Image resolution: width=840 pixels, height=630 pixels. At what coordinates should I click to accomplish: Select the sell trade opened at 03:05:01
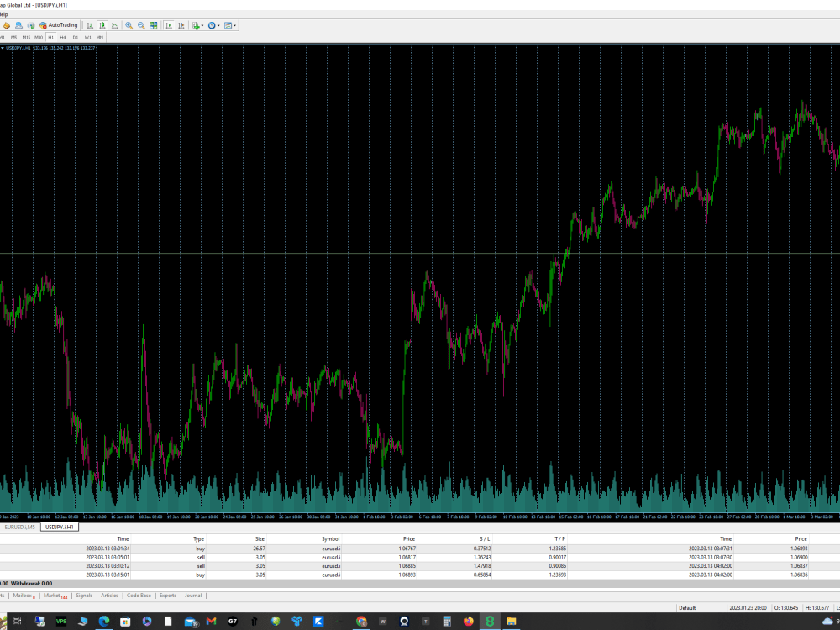[420, 557]
